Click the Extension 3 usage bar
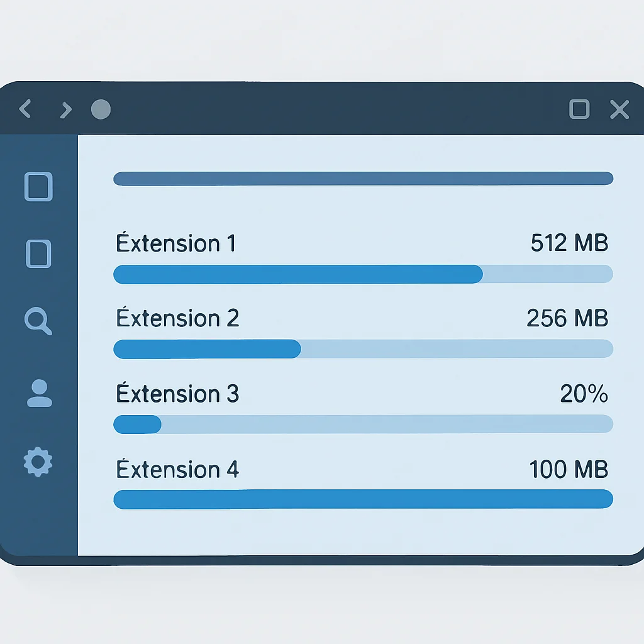644x644 pixels. click(x=363, y=424)
